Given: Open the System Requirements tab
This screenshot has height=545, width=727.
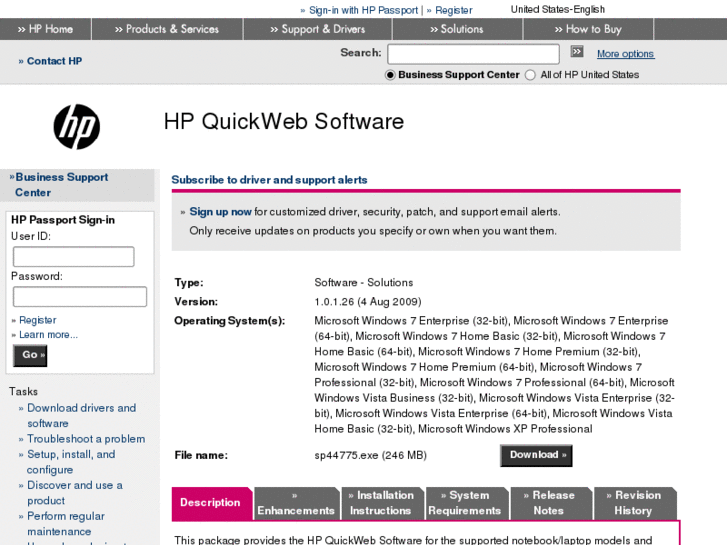Looking at the screenshot, I should (x=466, y=503).
